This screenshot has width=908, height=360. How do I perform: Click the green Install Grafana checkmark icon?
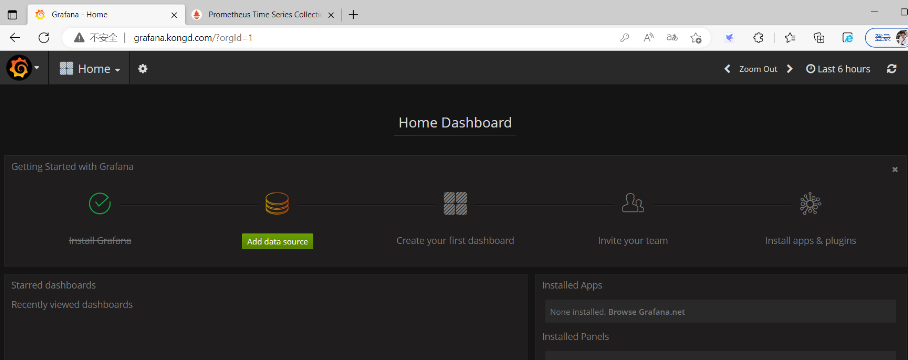[100, 204]
